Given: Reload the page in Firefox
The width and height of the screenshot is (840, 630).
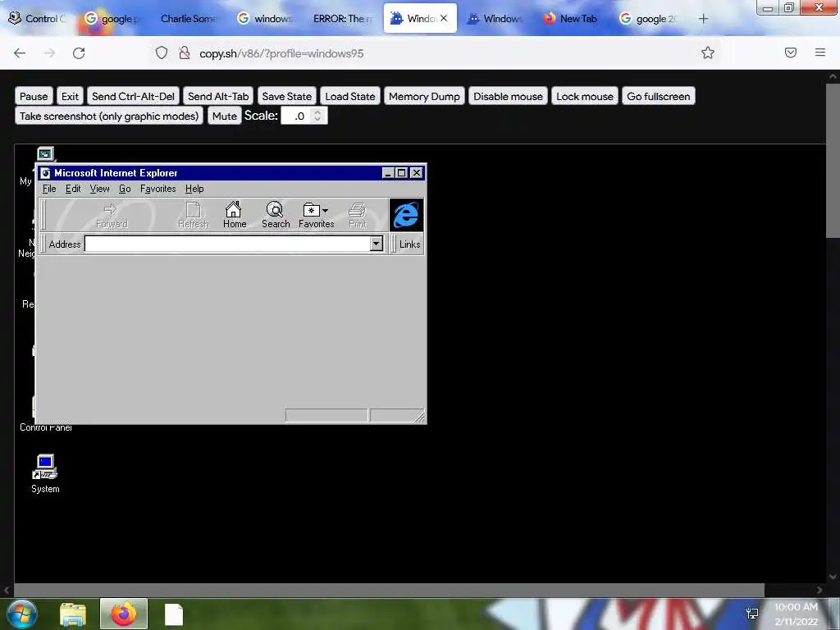Looking at the screenshot, I should (79, 53).
